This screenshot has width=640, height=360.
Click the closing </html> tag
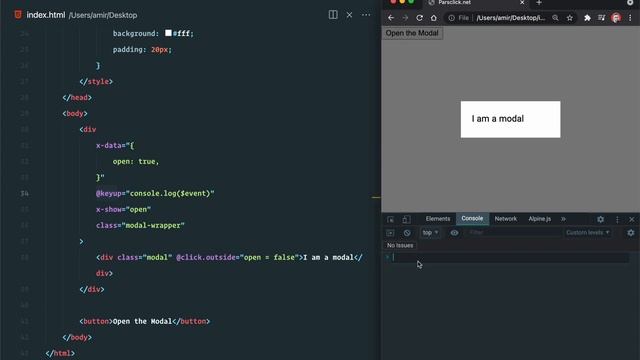60,353
